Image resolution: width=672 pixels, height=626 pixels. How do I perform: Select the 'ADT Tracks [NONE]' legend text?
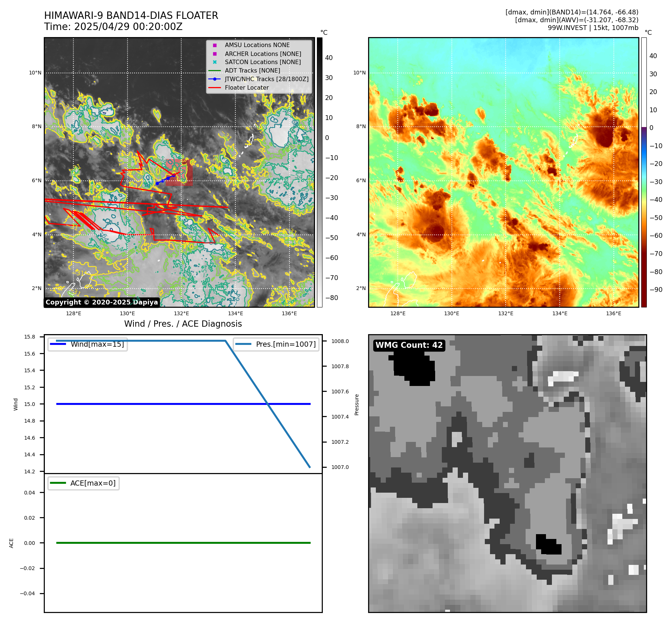pyautogui.click(x=252, y=71)
